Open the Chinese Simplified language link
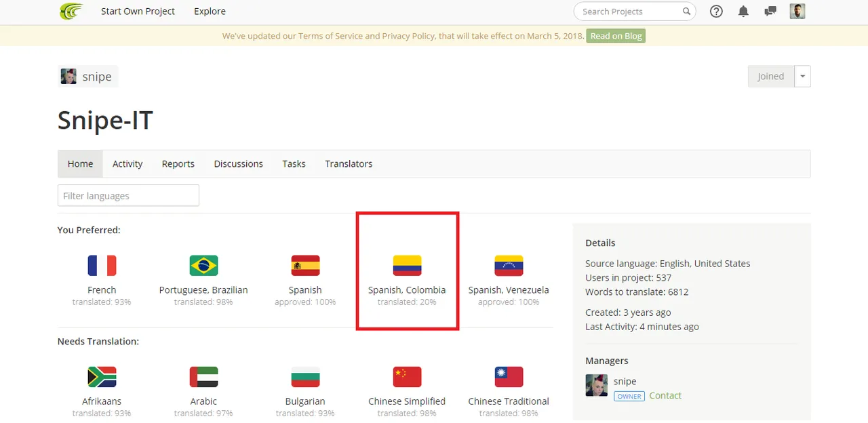This screenshot has height=423, width=868. 407,401
